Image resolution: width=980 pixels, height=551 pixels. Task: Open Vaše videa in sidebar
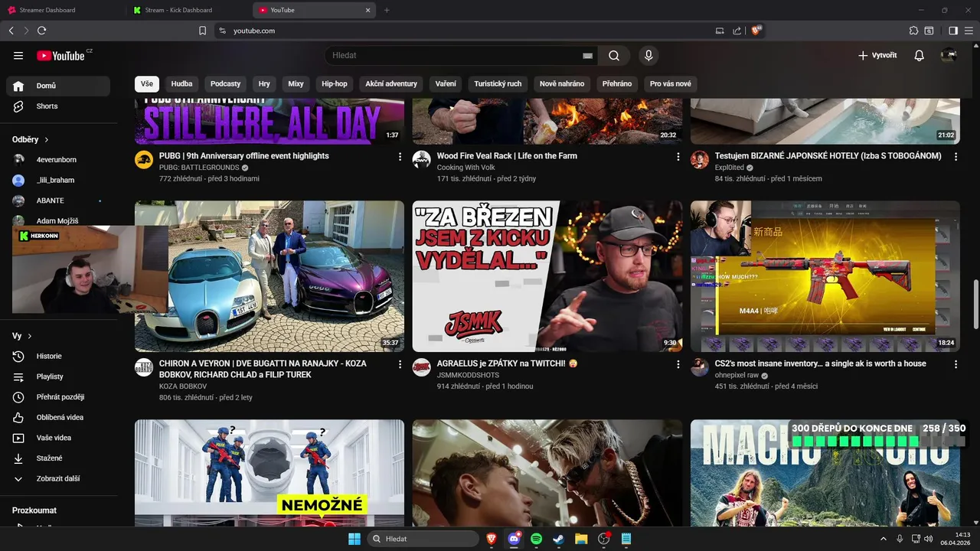click(x=58, y=438)
